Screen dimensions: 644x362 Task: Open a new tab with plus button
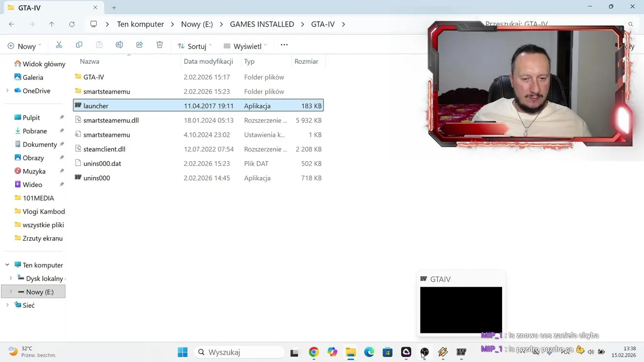(114, 8)
